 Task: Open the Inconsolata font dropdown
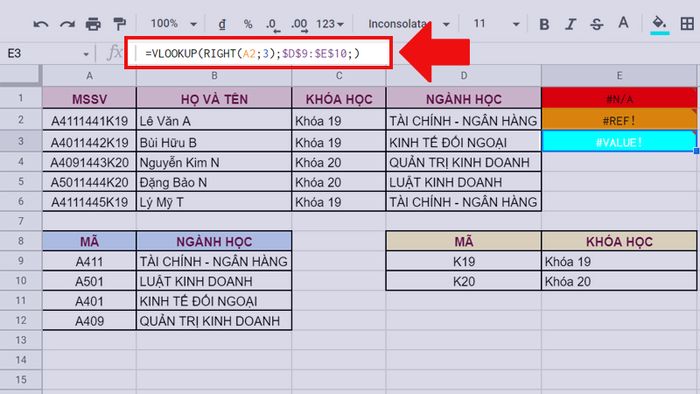click(408, 24)
